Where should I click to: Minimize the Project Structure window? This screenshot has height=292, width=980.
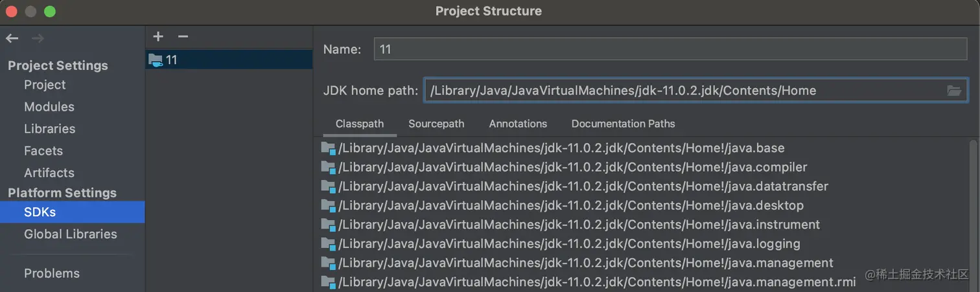click(x=30, y=12)
